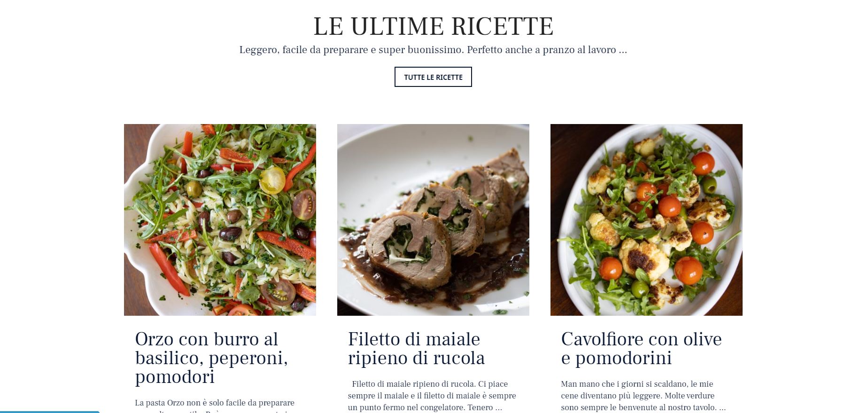This screenshot has height=413, width=868.
Task: Open recipe Cavolfiore con olive e pomodorini
Action: [641, 349]
